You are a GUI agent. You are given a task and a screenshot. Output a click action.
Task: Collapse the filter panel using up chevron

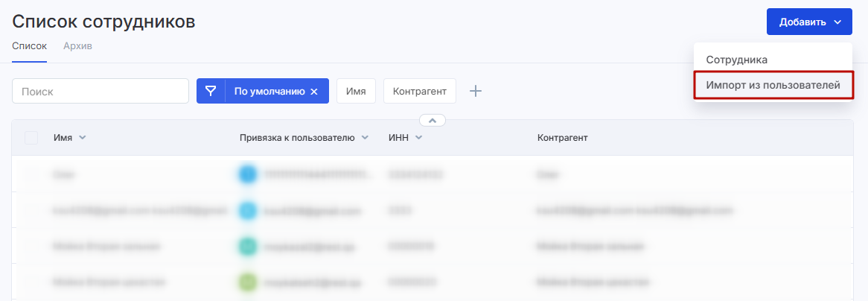[x=433, y=119]
